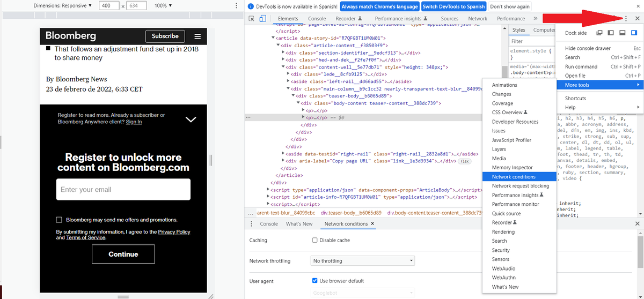Screen dimensions: 644x299
Task: Open Bloomberg hamburger menu icon
Action: (197, 36)
